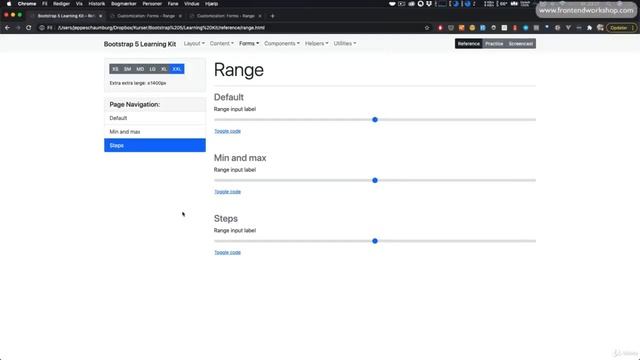Switch to Practice mode
Viewport: 640px width, 360px height.
(494, 44)
